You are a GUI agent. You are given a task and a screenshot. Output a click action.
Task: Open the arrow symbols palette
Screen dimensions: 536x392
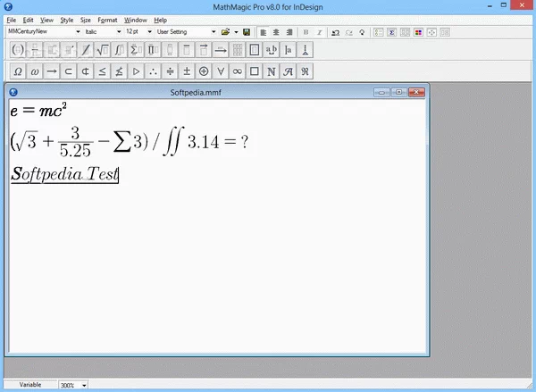point(52,71)
